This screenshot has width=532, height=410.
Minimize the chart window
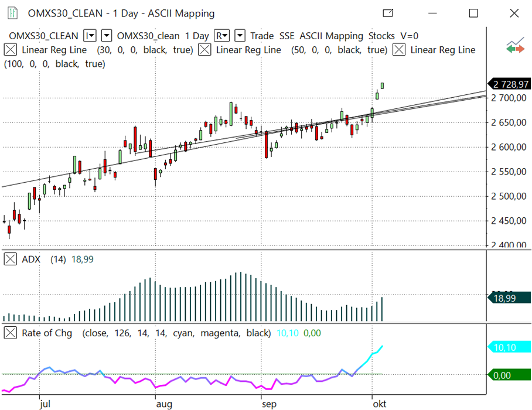coord(432,13)
